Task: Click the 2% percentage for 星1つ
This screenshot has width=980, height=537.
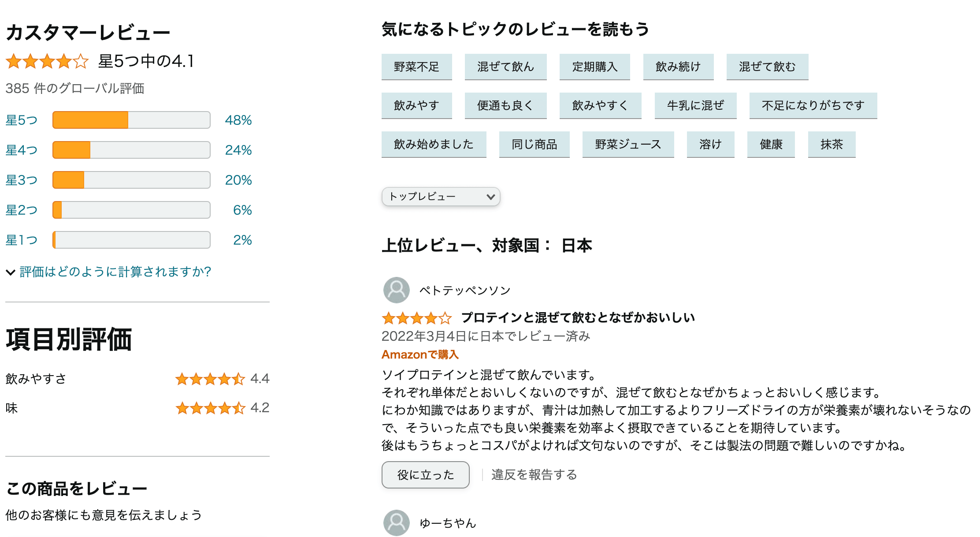Action: click(242, 240)
